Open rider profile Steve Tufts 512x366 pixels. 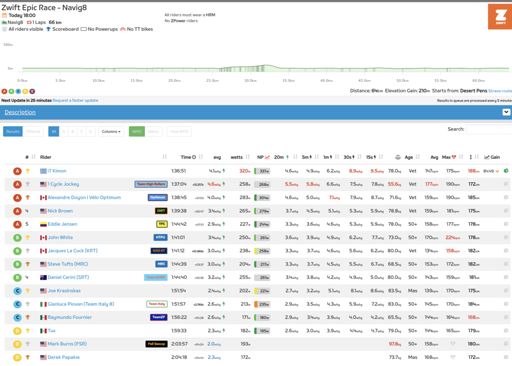click(x=68, y=264)
